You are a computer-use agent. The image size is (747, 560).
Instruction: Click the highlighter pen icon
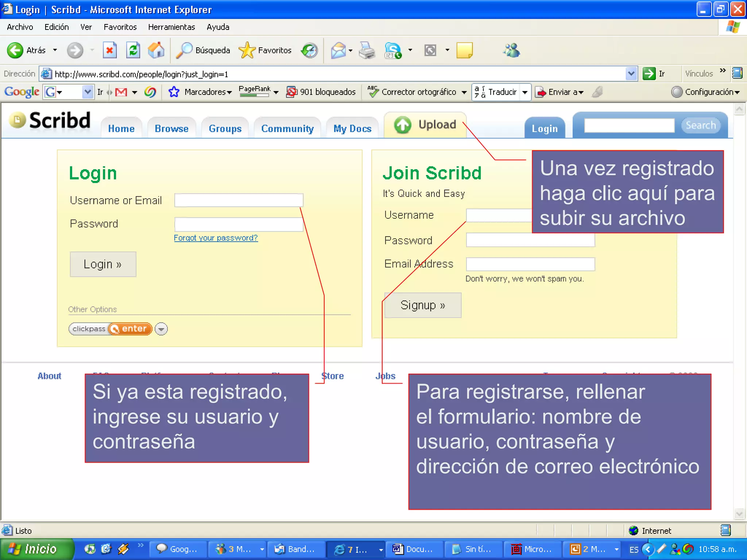tap(597, 92)
